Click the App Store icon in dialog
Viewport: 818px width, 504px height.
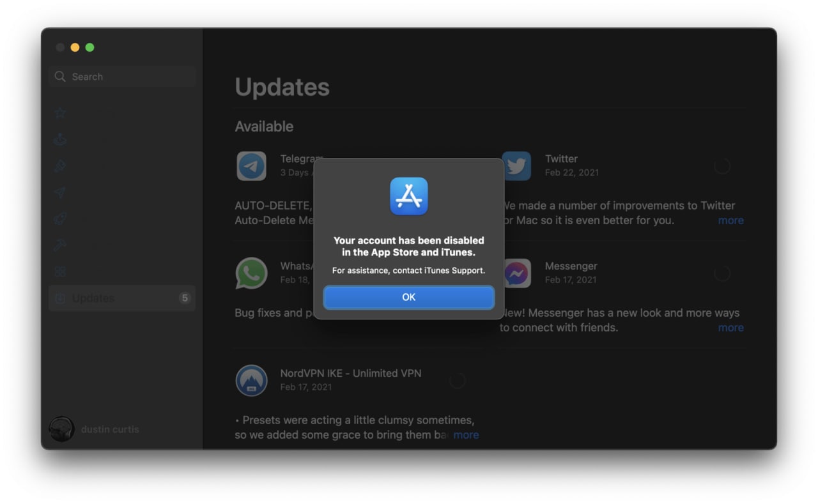[409, 196]
